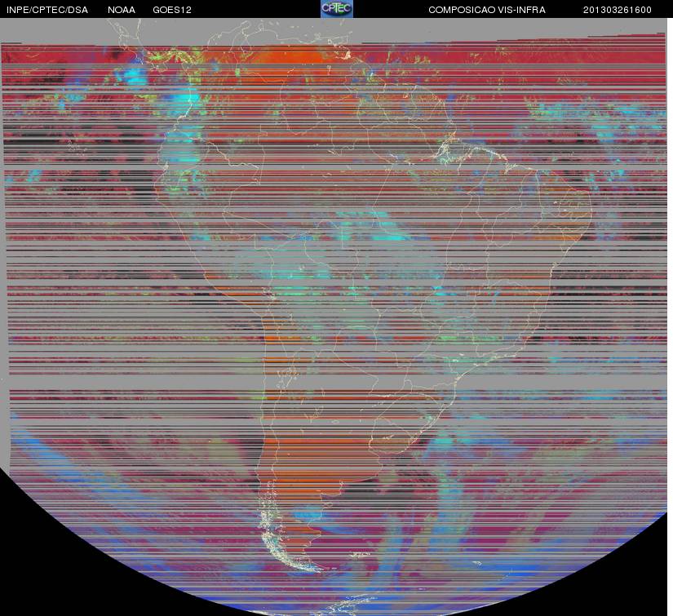Click the CPTEC logo in the header
This screenshot has width=673, height=616.
(x=337, y=9)
